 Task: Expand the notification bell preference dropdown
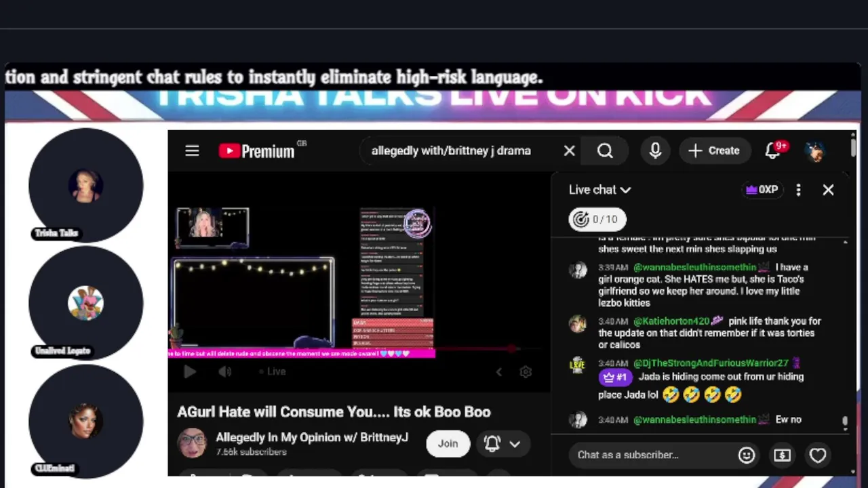tap(502, 443)
